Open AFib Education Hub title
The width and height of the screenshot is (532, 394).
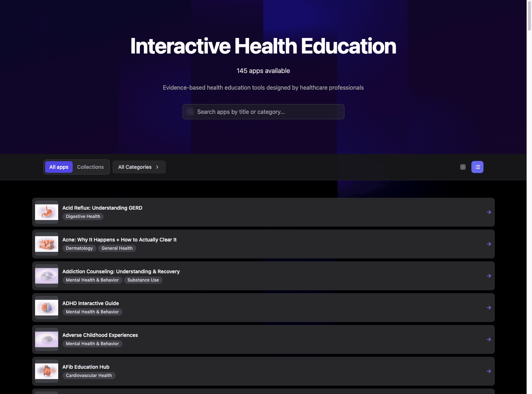pos(86,367)
